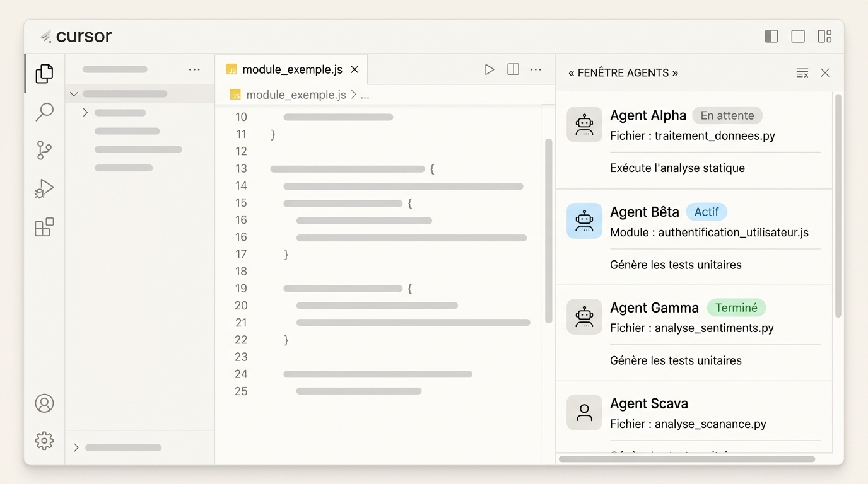Split the editor with split icon

[513, 69]
